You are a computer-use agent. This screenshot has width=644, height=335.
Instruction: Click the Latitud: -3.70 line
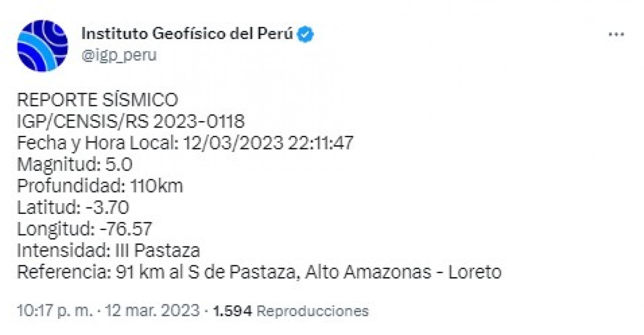[73, 207]
